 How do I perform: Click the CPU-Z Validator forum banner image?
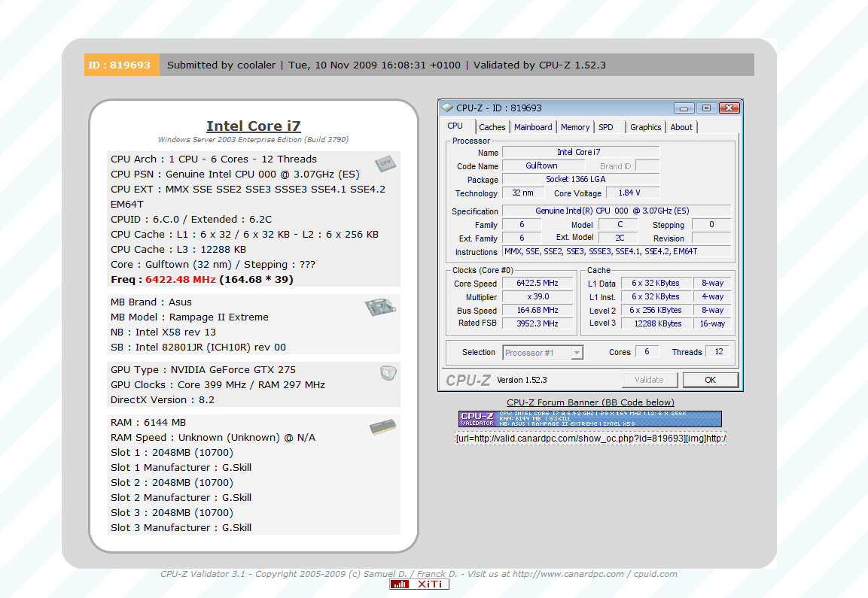pos(590,419)
